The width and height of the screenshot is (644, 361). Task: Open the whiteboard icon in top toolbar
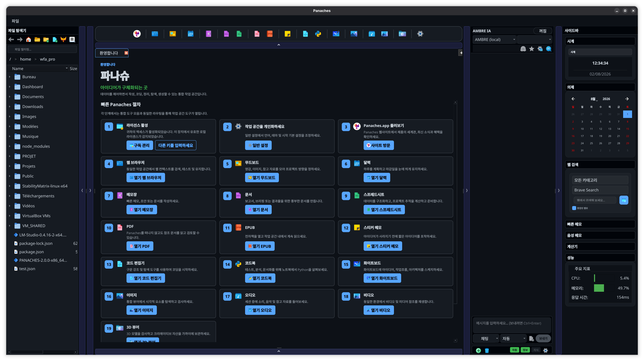click(336, 34)
